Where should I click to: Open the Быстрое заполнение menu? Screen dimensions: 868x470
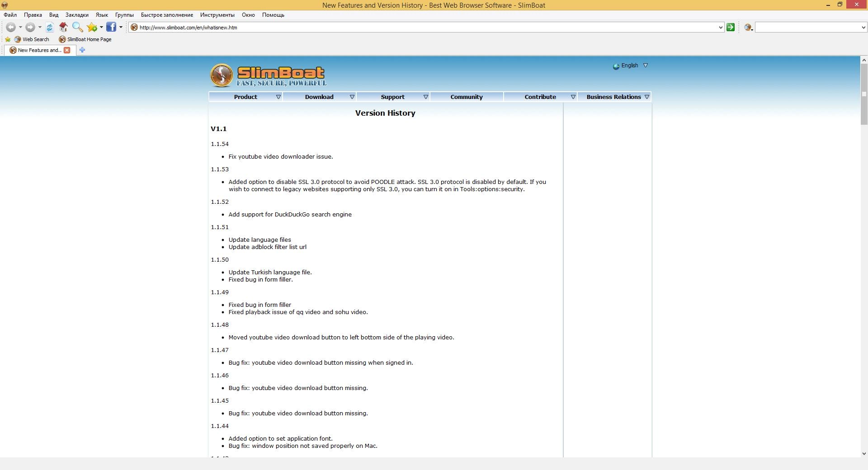pos(167,15)
